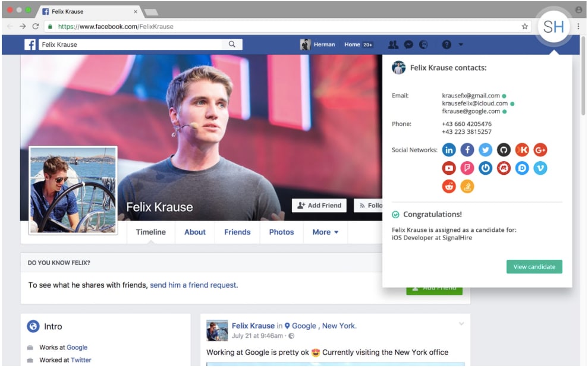Image resolution: width=588 pixels, height=368 pixels.
Task: Switch to the Photos tab
Action: (x=282, y=232)
